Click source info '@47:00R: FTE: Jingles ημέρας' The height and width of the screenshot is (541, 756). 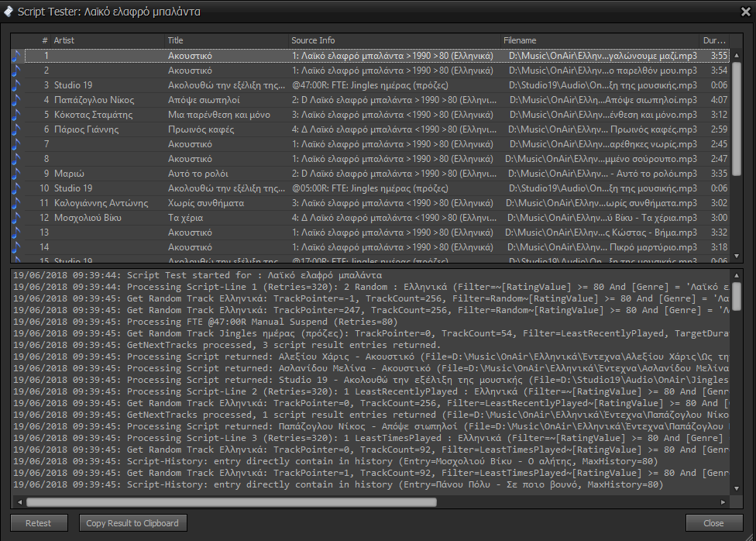coord(369,85)
